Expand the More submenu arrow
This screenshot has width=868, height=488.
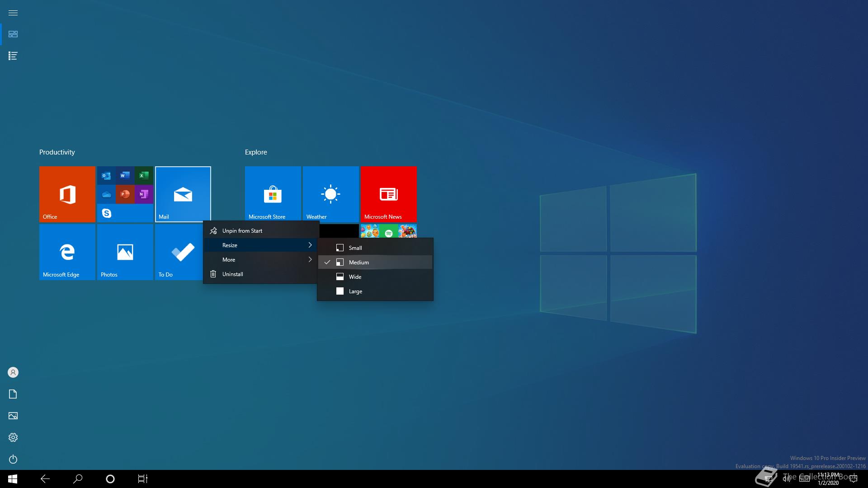pyautogui.click(x=310, y=259)
